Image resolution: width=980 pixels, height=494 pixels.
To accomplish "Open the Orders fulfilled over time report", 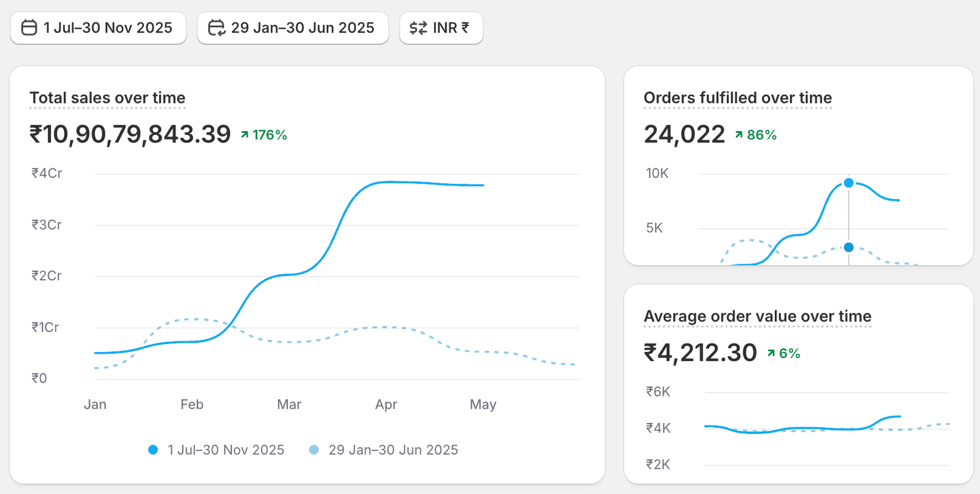I will tap(737, 98).
